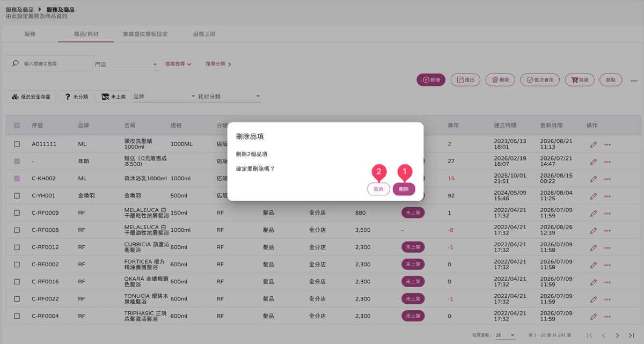Switch to the 服務 tab
The width and height of the screenshot is (644, 344).
[30, 34]
